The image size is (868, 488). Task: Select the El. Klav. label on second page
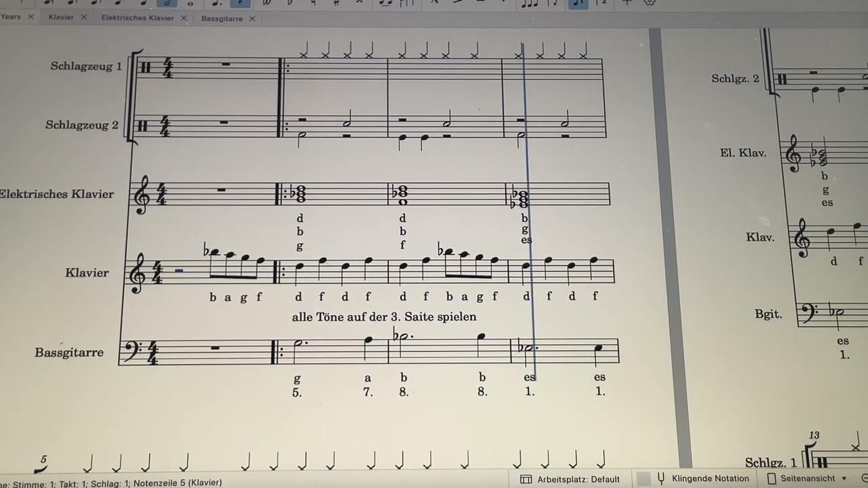pyautogui.click(x=743, y=153)
